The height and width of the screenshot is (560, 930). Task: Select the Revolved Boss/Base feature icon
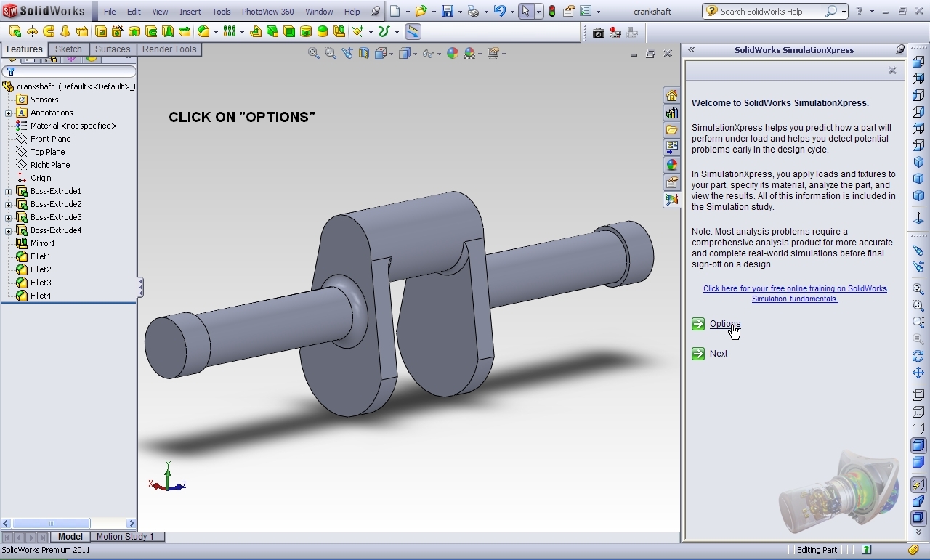32,31
